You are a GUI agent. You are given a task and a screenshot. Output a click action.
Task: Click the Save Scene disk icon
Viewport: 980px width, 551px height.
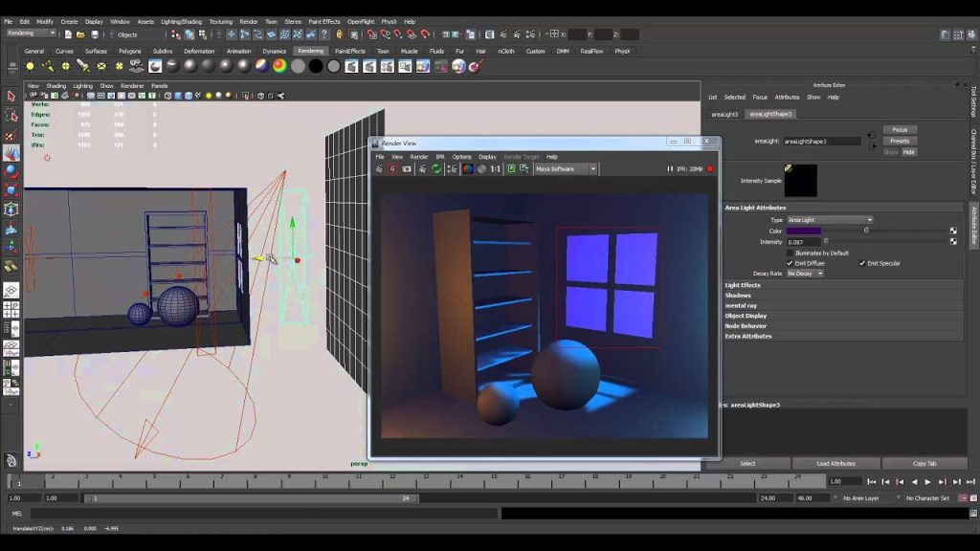click(95, 34)
